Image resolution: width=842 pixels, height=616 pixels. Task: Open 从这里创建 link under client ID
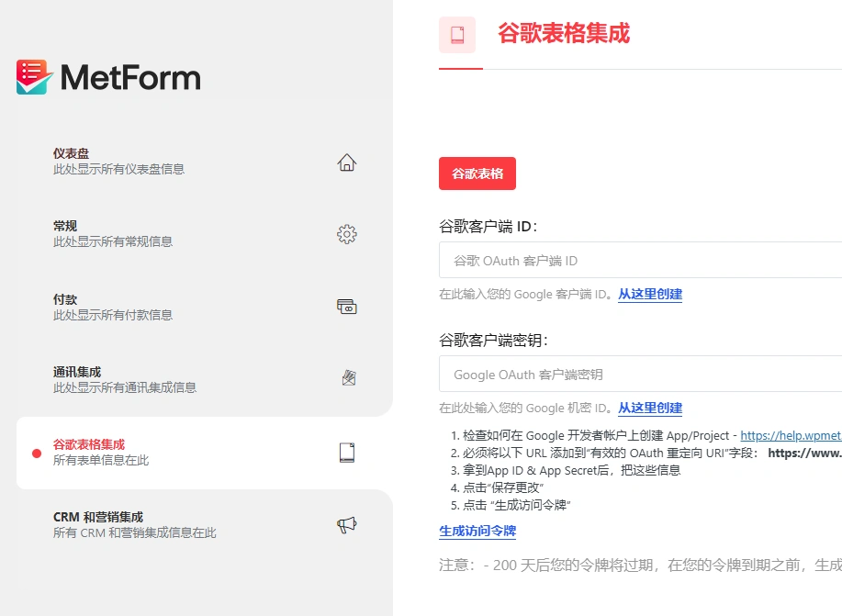point(649,294)
